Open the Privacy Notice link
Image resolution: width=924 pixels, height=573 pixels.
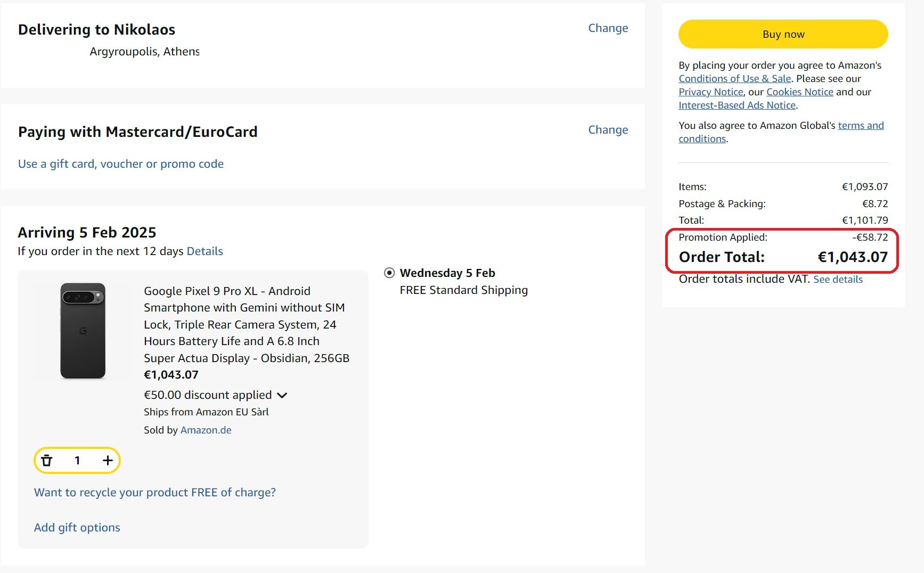click(x=710, y=92)
